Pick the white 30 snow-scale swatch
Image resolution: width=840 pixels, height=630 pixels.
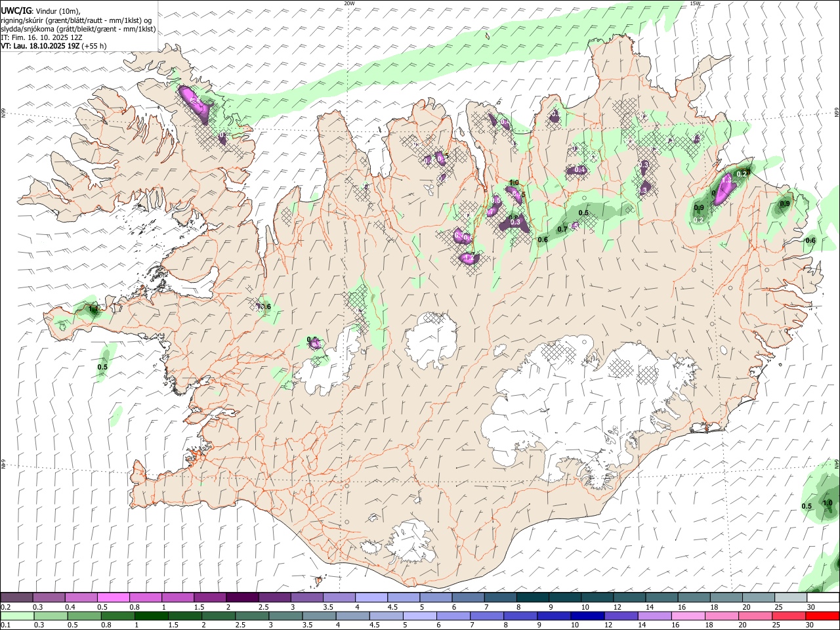pyautogui.click(x=823, y=598)
